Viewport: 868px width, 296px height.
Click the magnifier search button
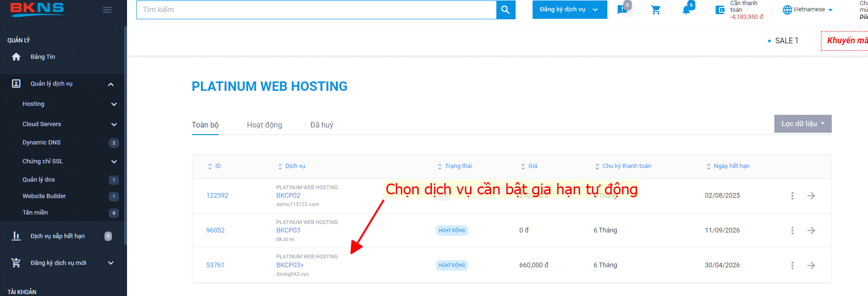[506, 10]
